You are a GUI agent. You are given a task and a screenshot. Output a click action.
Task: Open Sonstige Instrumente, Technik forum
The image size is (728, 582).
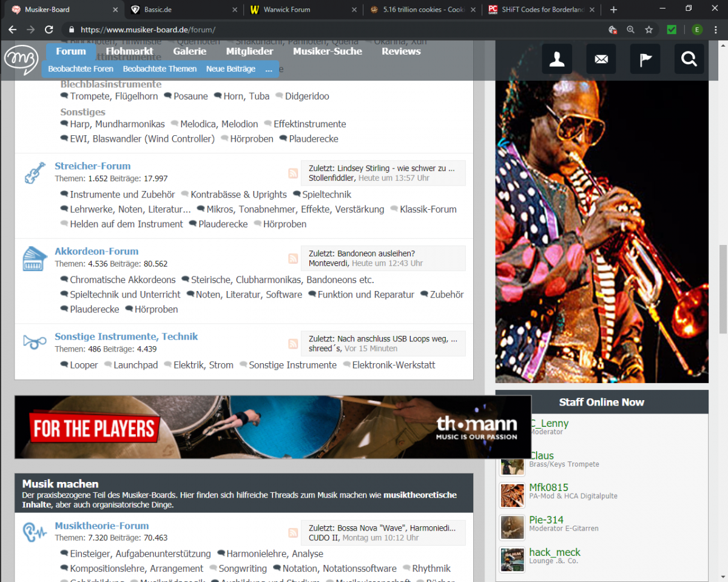pyautogui.click(x=126, y=336)
